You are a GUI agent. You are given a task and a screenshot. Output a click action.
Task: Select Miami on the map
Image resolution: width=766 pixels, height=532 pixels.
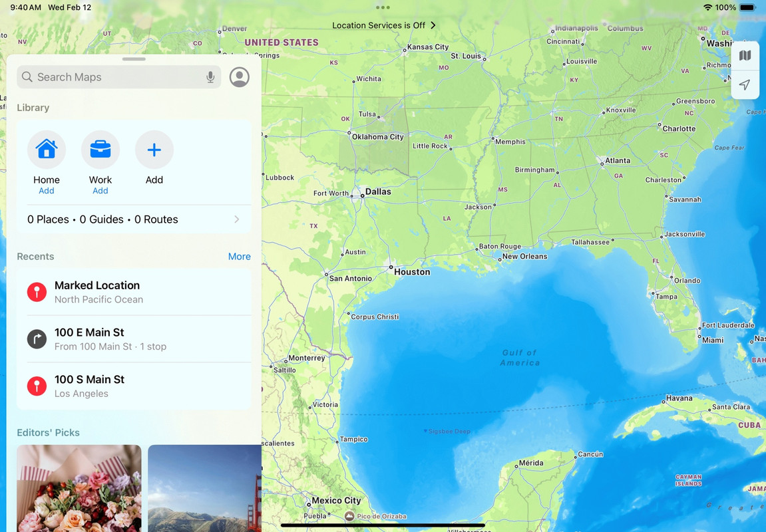[x=713, y=340]
